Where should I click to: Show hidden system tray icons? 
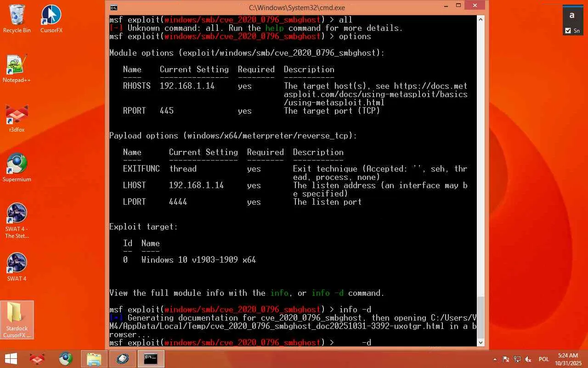[495, 359]
